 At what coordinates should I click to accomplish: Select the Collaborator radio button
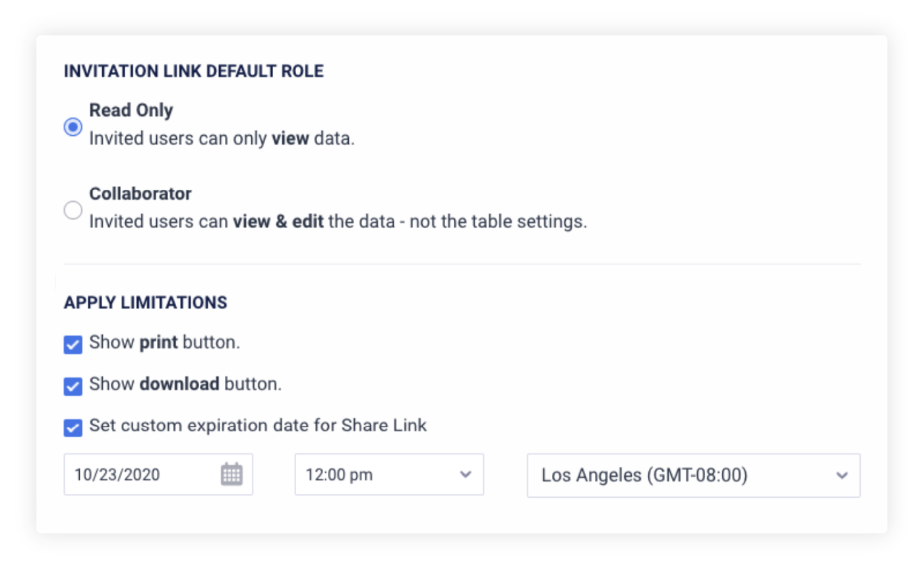(73, 210)
